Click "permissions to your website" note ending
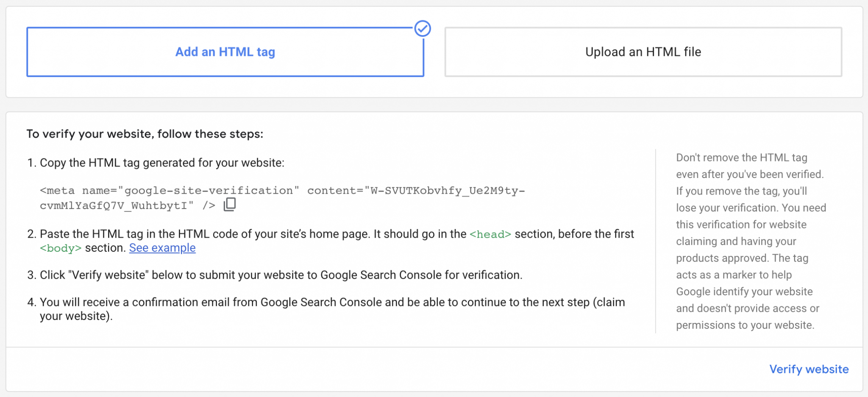 coord(745,325)
